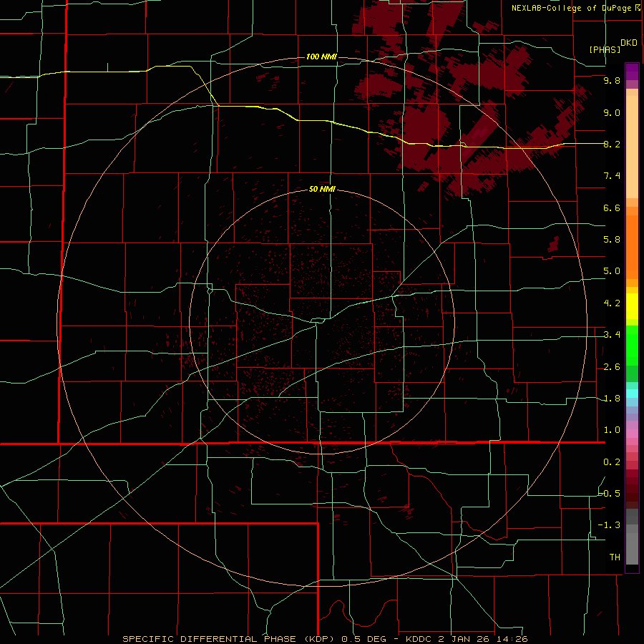Click the 50 NMI range ring label
The width and height of the screenshot is (644, 644).
point(322,189)
